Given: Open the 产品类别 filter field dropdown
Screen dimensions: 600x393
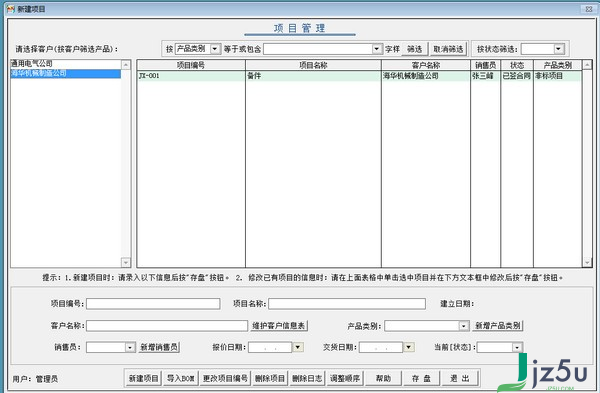Looking at the screenshot, I should [215, 49].
